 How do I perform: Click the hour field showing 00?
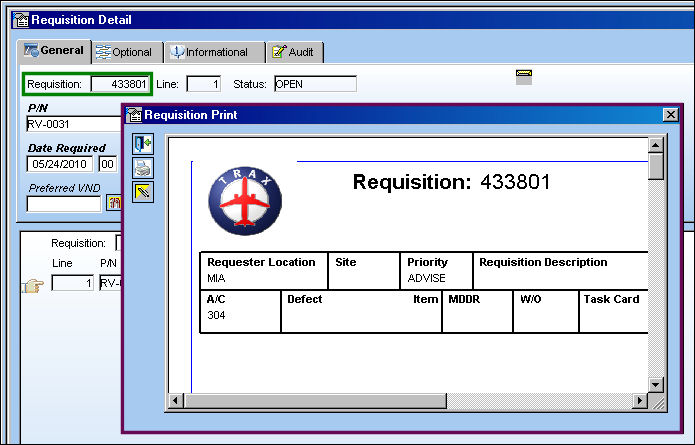point(108,164)
